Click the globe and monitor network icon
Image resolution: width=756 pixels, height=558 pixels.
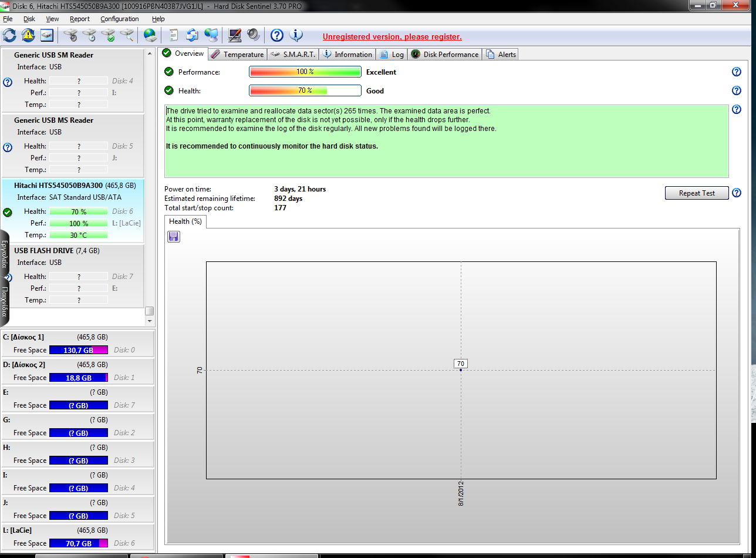pyautogui.click(x=211, y=35)
